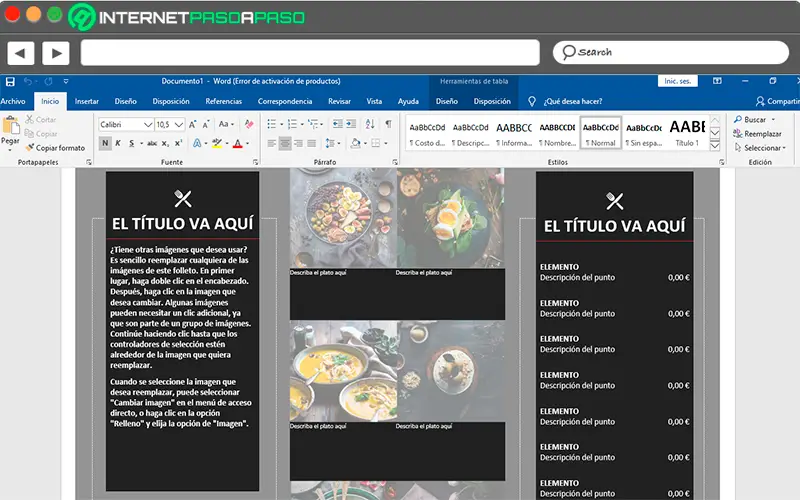This screenshot has width=800, height=500.
Task: Toggle italic with the K button
Action: click(118, 143)
